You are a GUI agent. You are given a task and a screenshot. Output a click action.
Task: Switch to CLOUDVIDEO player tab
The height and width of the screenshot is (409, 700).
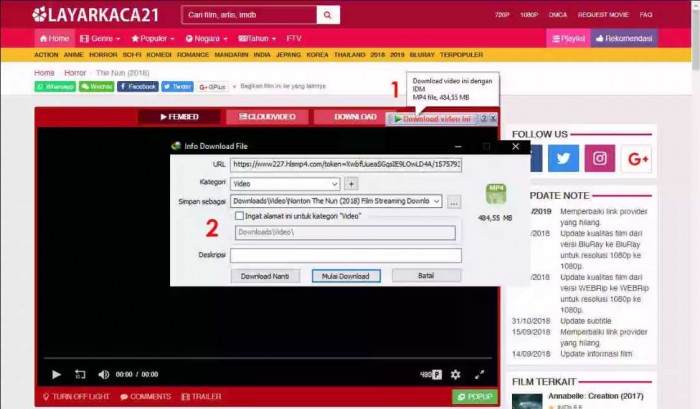click(x=267, y=117)
